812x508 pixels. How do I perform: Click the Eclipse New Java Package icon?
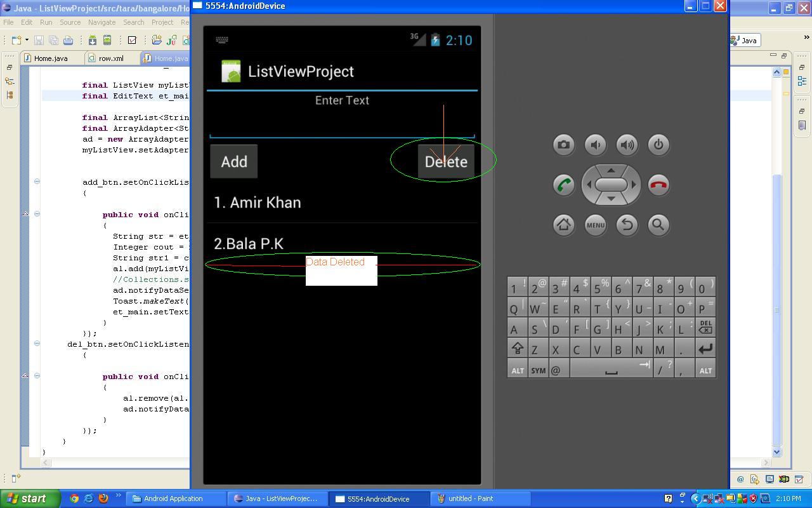[x=157, y=40]
